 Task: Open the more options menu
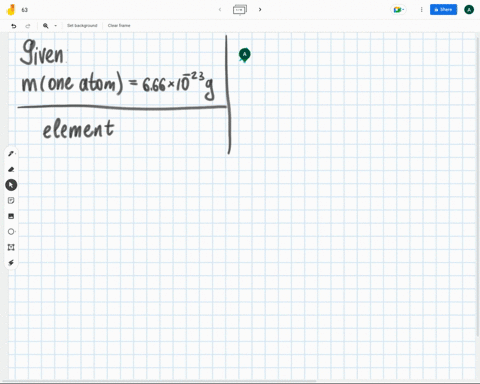pyautogui.click(x=421, y=10)
